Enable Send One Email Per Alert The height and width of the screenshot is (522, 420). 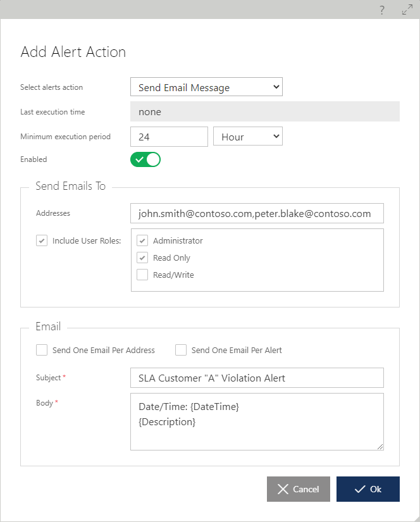coord(181,350)
